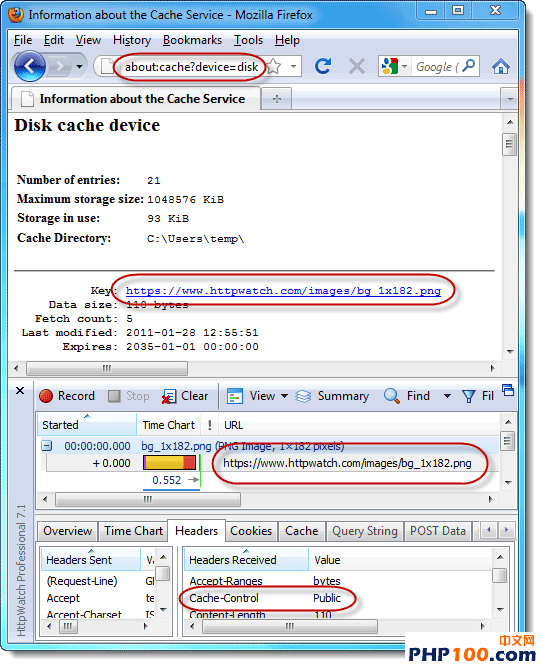
Task: Bookmark page using the star icon
Action: click(274, 66)
